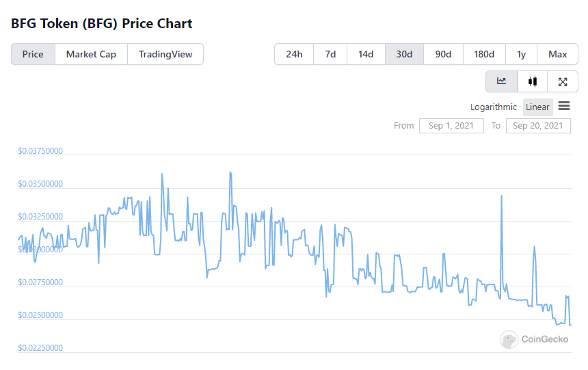Click the $0.02250000 axis label
Viewport: 588px width, 370px height.
click(x=40, y=348)
